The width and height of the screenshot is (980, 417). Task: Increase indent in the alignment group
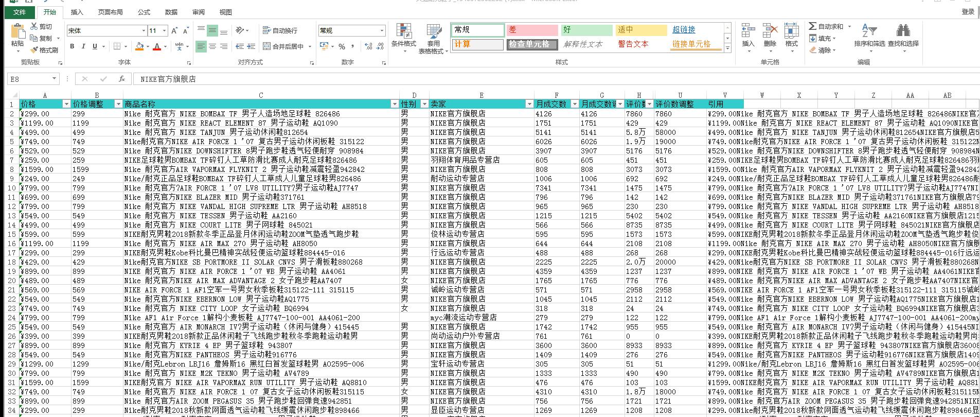click(251, 46)
